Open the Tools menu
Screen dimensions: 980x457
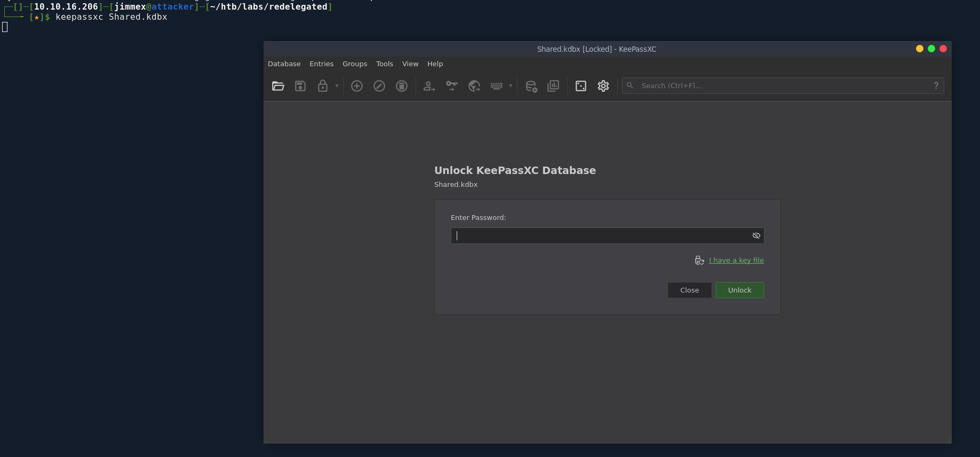[x=385, y=64]
